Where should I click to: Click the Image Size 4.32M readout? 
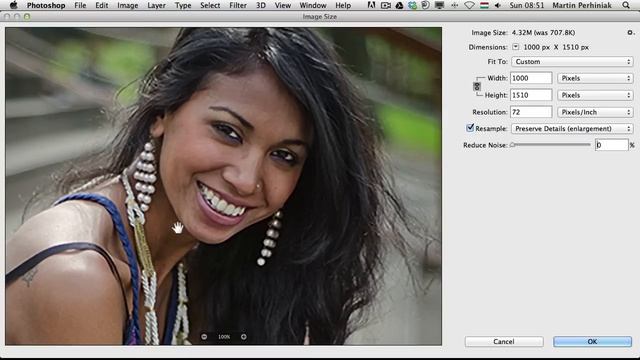tap(543, 32)
